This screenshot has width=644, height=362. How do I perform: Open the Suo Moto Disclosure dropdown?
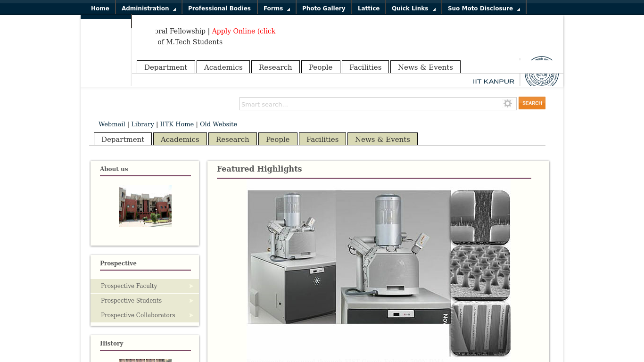[479, 8]
